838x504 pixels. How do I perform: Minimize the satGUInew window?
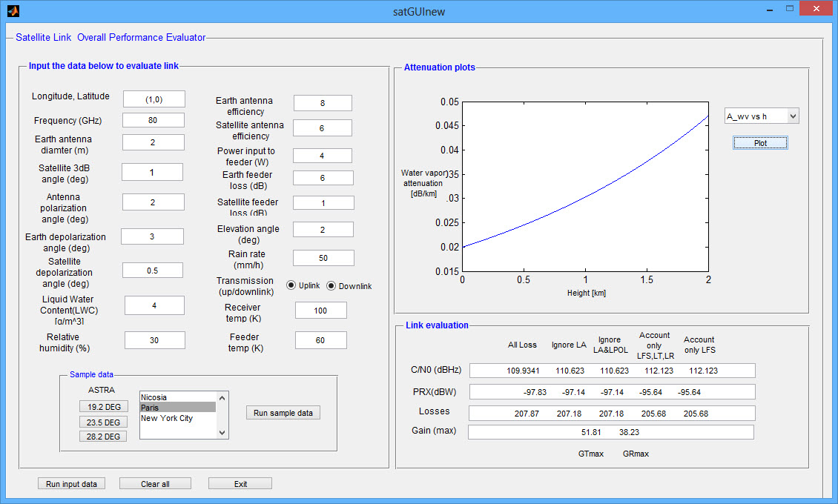pyautogui.click(x=770, y=9)
